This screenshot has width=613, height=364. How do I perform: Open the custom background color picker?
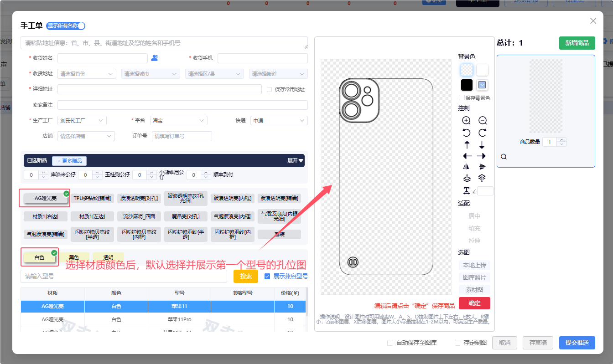point(482,85)
